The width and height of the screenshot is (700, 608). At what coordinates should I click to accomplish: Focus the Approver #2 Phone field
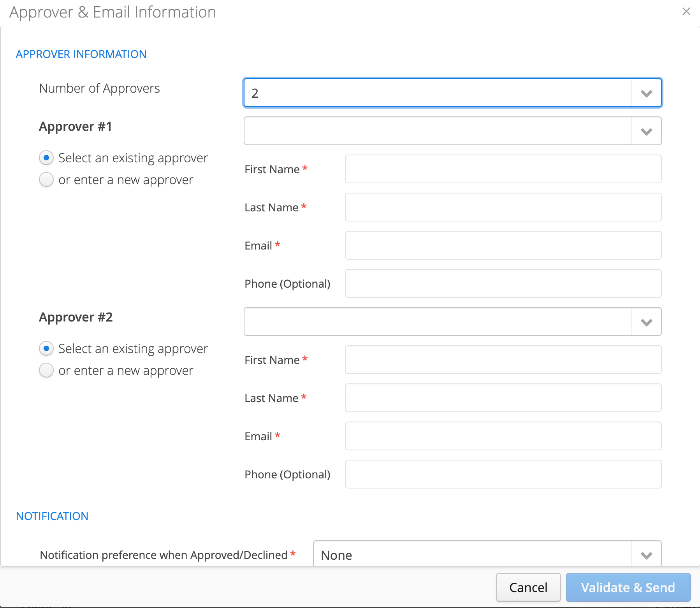pos(503,474)
